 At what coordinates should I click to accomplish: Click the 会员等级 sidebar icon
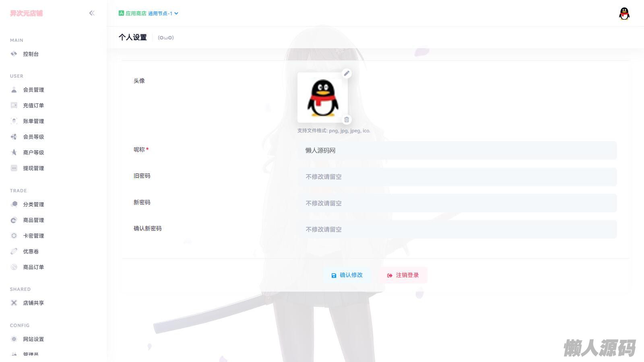pos(14,137)
